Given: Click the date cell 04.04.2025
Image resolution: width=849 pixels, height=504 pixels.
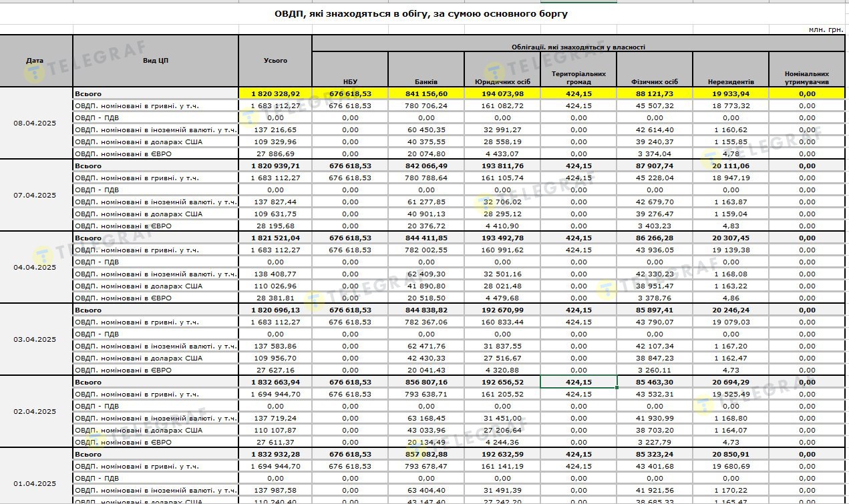Looking at the screenshot, I should [36, 268].
